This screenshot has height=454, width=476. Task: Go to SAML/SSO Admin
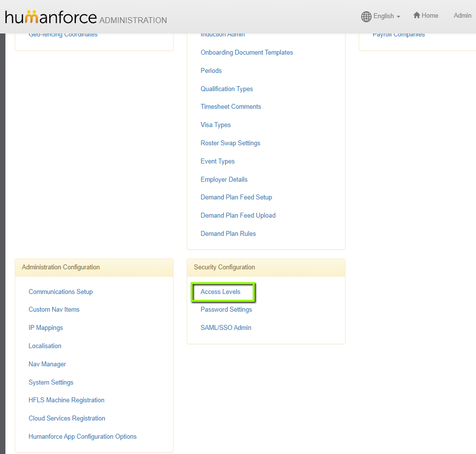[x=226, y=328]
